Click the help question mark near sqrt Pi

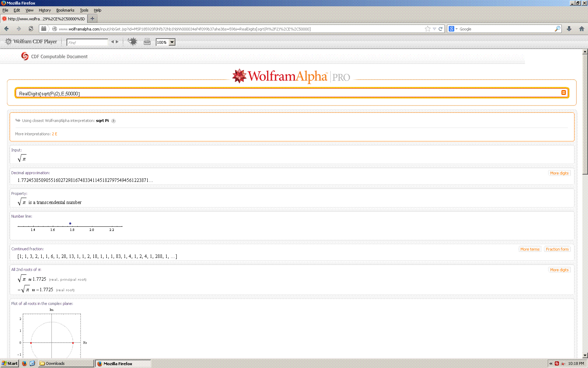(113, 121)
